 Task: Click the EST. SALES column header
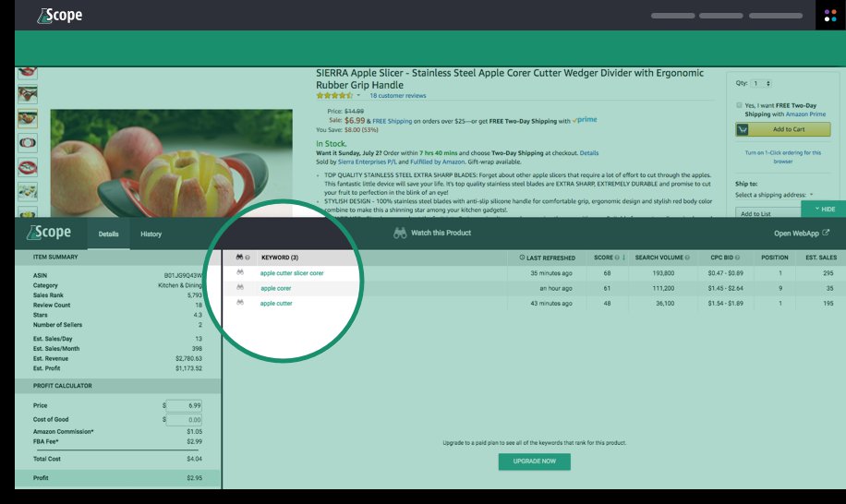click(821, 258)
